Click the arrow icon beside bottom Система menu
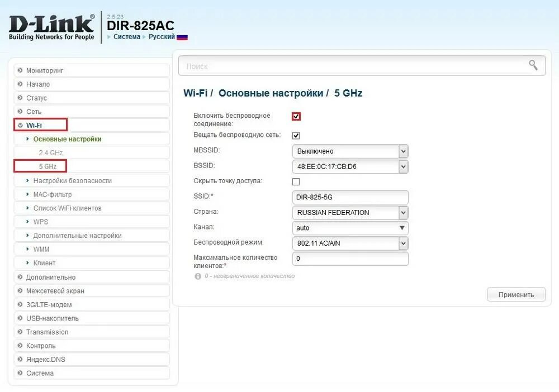This screenshot has width=559, height=392. point(20,373)
